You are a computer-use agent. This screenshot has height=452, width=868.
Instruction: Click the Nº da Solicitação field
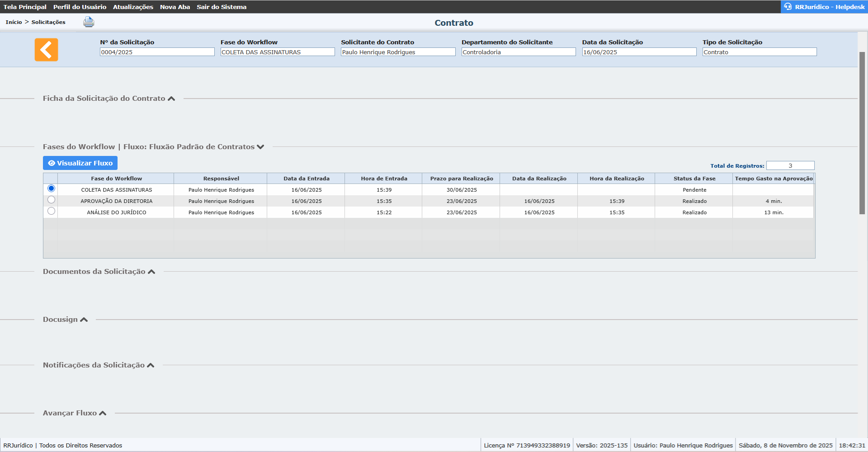click(157, 52)
